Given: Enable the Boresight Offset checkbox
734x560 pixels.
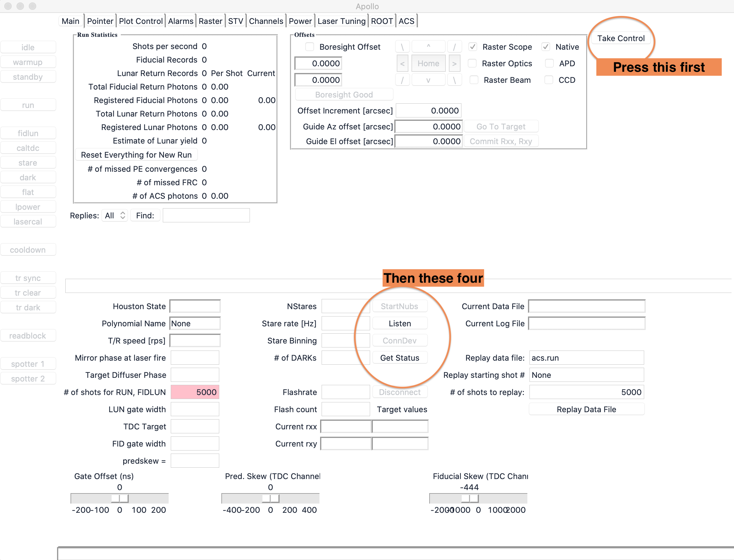Looking at the screenshot, I should tap(310, 47).
